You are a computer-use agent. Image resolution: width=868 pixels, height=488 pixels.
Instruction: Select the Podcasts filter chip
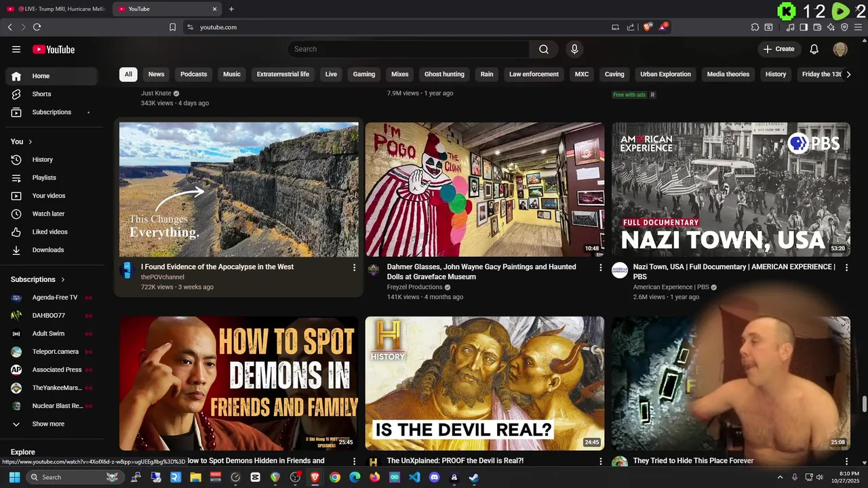pyautogui.click(x=194, y=74)
